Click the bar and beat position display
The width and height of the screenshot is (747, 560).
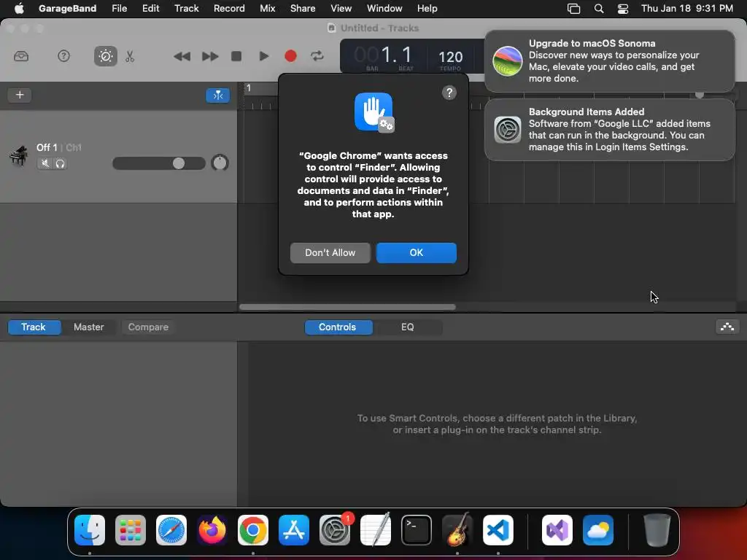click(x=384, y=56)
